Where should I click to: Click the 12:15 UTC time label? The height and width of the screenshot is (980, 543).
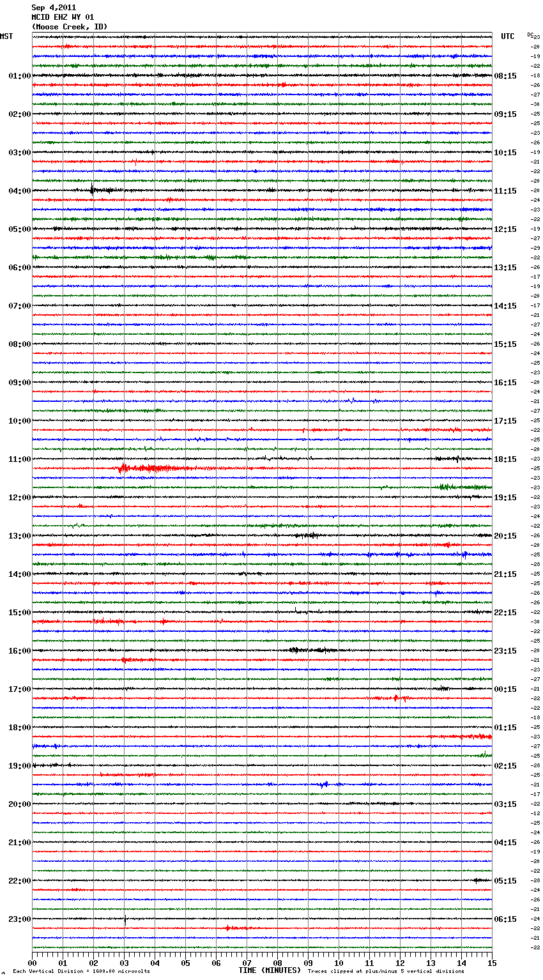click(x=505, y=229)
